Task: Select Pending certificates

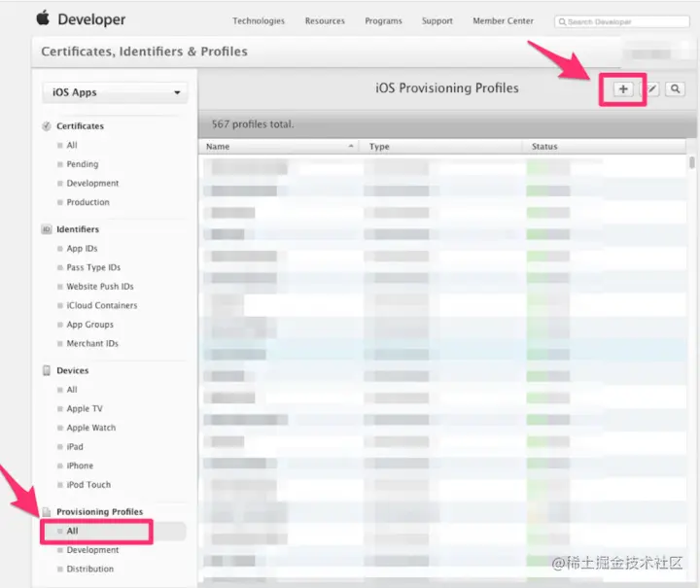Action: pos(82,164)
